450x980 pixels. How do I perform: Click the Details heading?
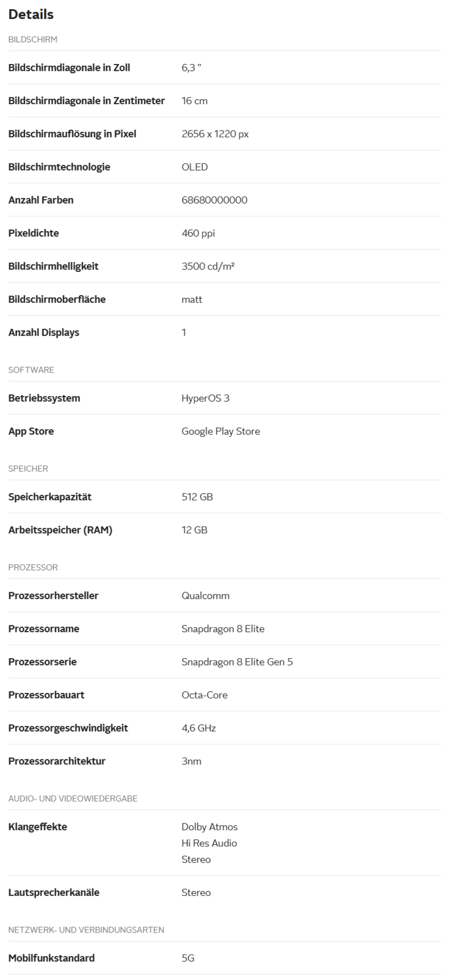click(31, 14)
